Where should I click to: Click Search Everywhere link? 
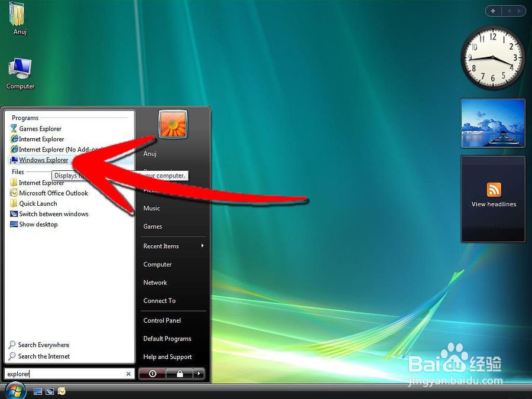39,345
